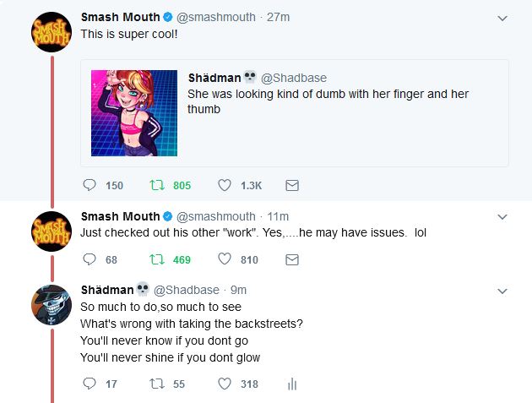Open the 27m timestamp on first tweet
The image size is (532, 403).
click(x=278, y=17)
